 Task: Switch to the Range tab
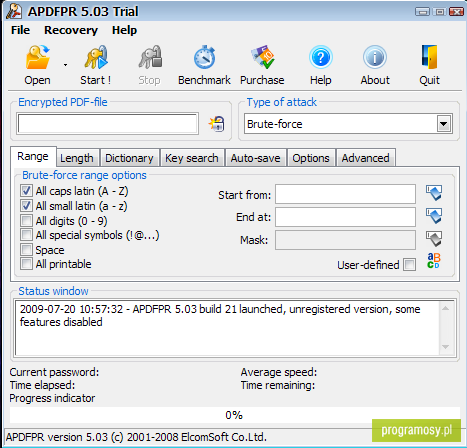[33, 156]
